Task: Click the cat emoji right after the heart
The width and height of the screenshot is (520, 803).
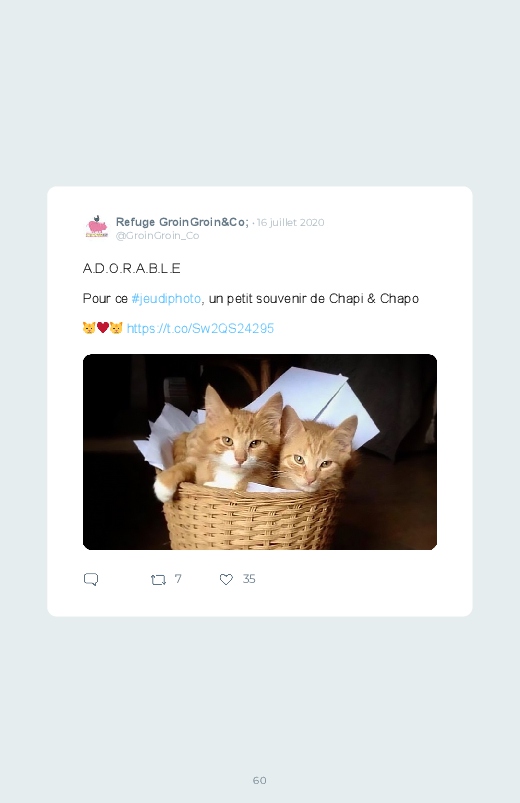Action: point(116,328)
